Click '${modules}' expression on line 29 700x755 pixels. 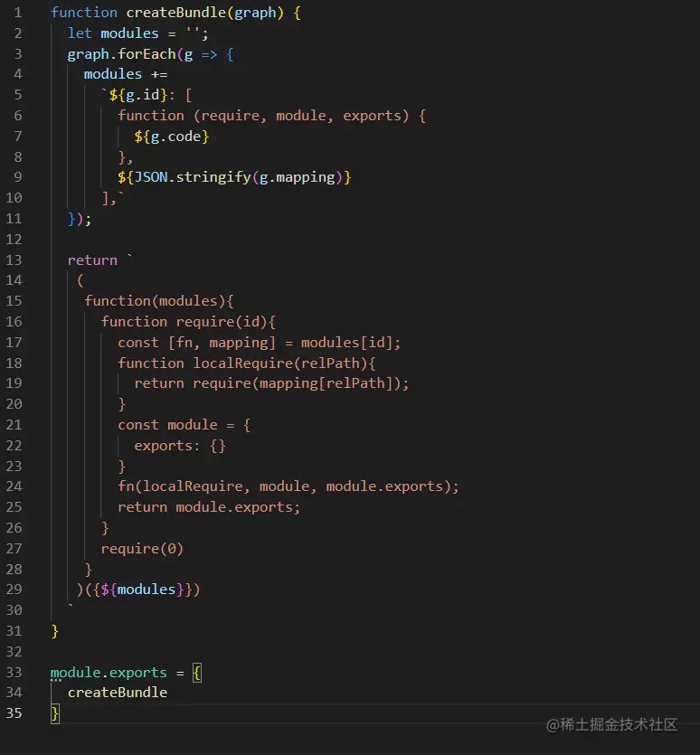[143, 590]
